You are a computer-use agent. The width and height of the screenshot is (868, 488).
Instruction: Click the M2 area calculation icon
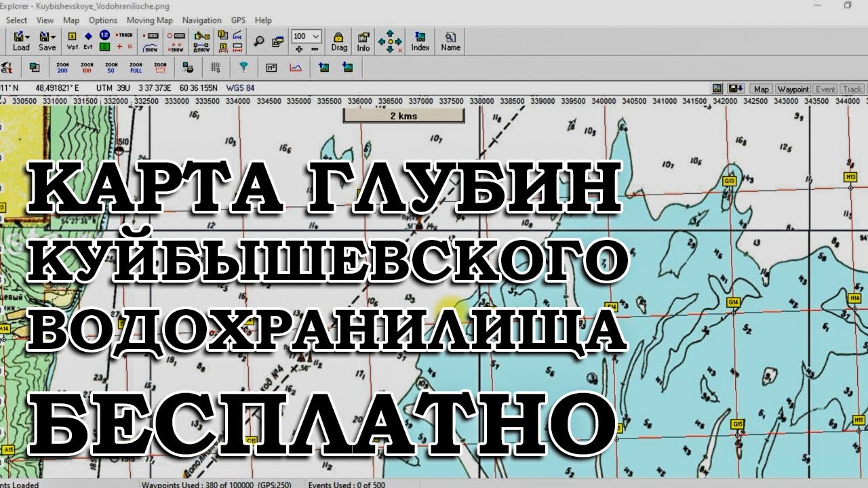click(271, 68)
